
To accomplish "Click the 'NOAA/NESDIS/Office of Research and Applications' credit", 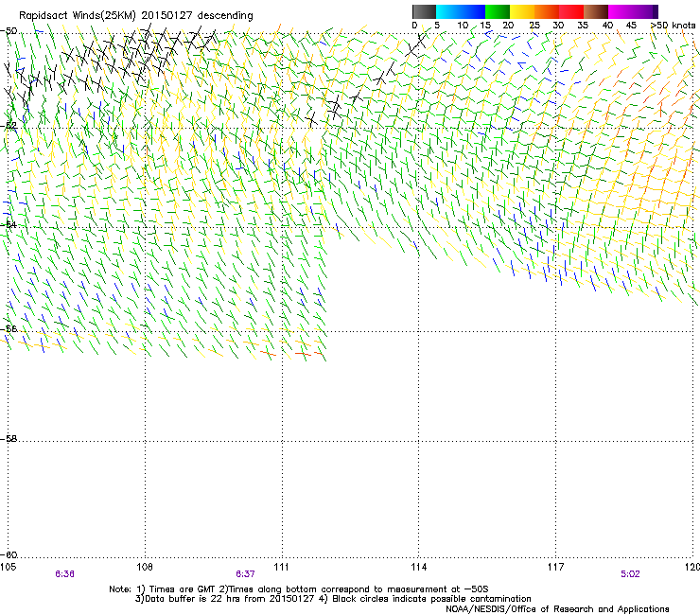I will pos(557,609).
